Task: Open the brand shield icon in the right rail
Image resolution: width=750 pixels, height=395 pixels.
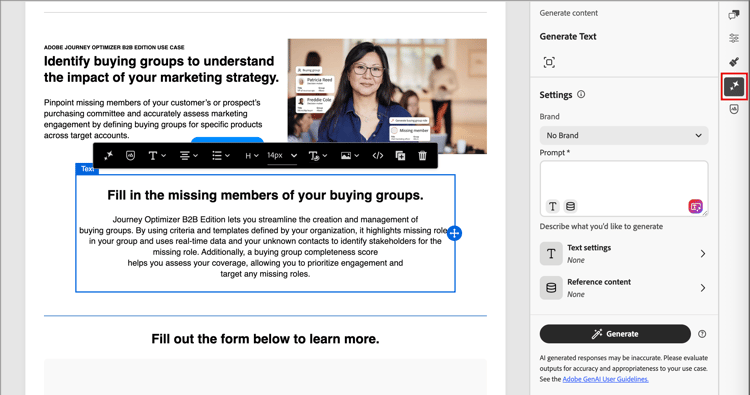Action: [734, 109]
